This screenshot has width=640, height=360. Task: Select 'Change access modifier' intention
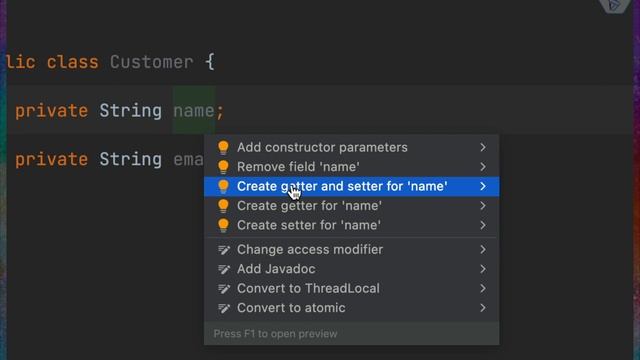tap(351, 249)
